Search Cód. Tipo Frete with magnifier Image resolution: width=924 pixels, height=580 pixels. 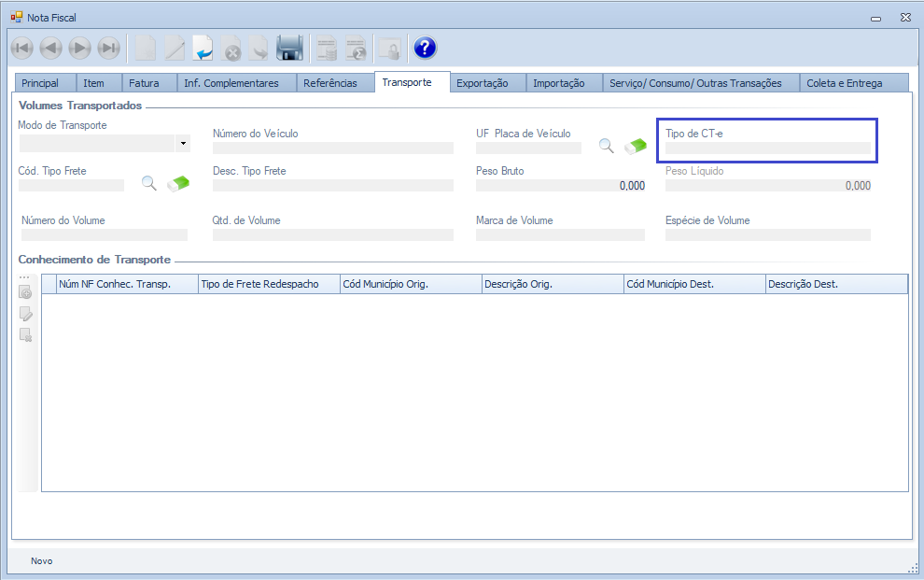[x=149, y=183]
